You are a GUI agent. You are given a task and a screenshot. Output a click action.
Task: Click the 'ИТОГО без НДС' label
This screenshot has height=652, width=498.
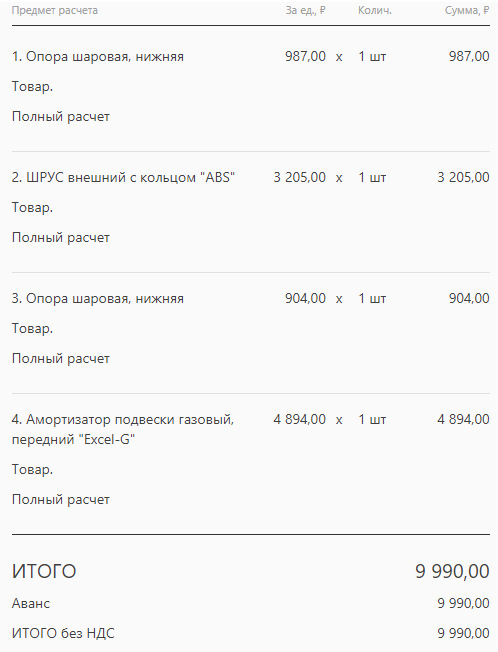tap(63, 633)
